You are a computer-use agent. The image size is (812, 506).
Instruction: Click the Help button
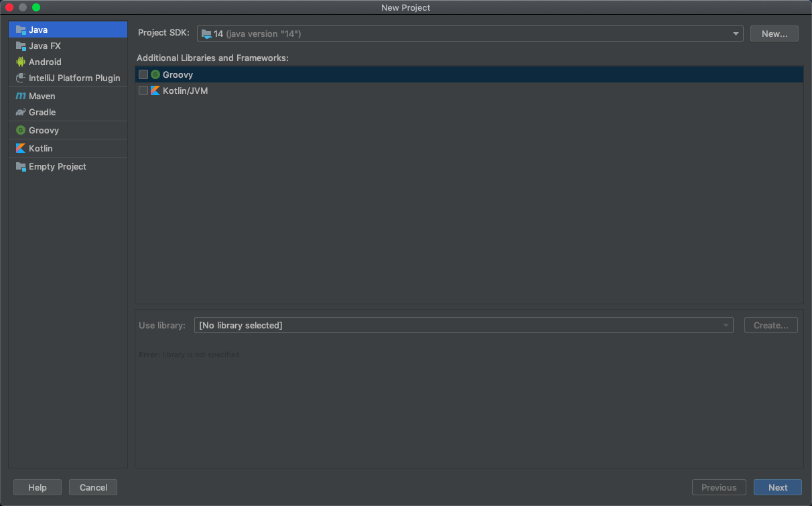pos(37,487)
